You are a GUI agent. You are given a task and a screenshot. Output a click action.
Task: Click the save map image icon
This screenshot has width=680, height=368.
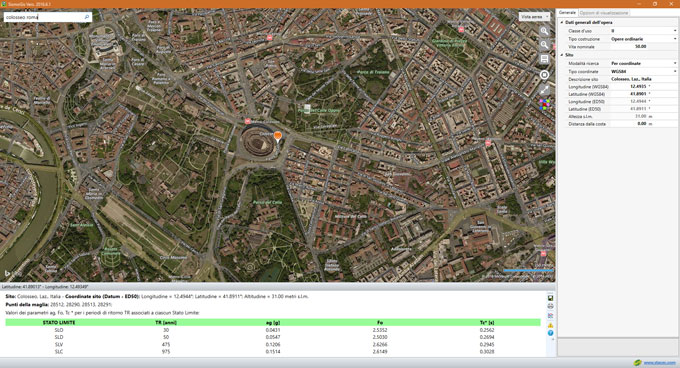pos(544,59)
